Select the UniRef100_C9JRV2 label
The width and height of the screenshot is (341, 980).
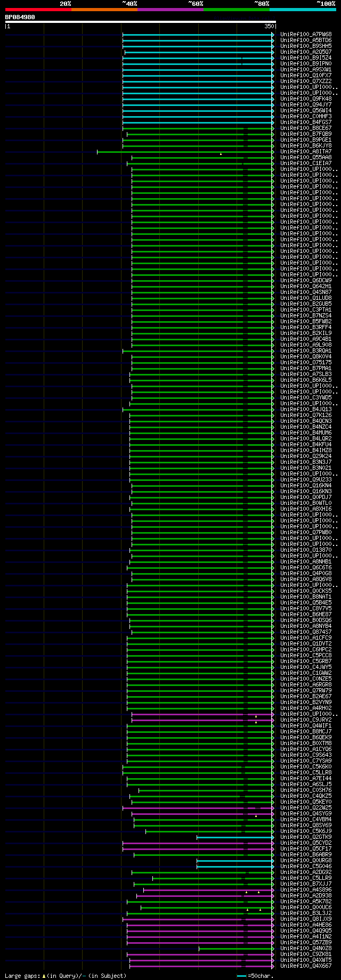click(x=306, y=720)
